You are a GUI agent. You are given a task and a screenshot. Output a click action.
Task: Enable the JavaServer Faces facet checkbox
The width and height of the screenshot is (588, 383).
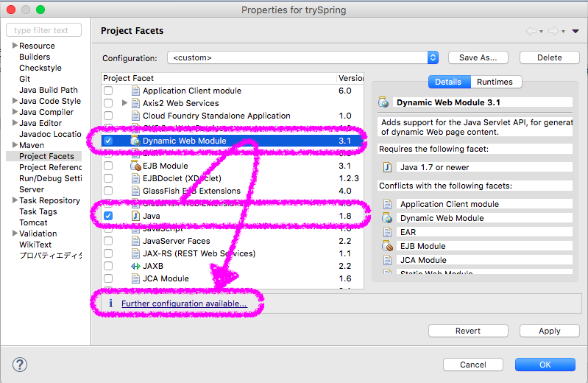[108, 241]
